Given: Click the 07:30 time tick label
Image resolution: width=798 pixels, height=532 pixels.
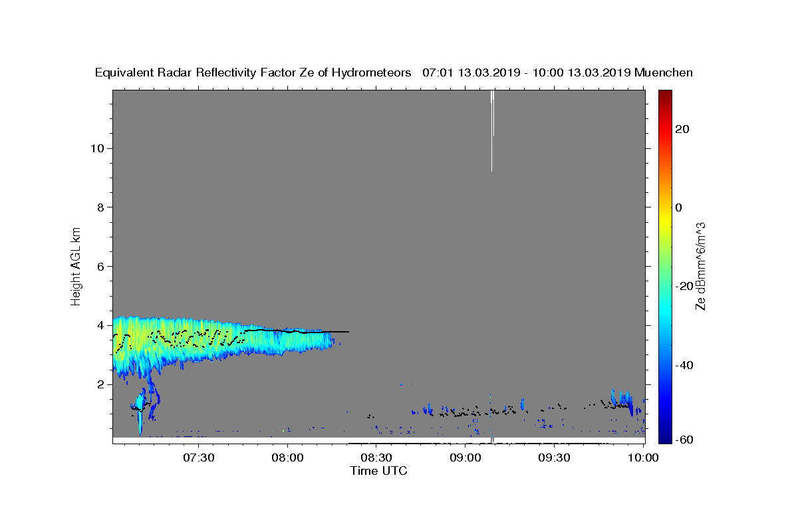Looking at the screenshot, I should coord(199,458).
